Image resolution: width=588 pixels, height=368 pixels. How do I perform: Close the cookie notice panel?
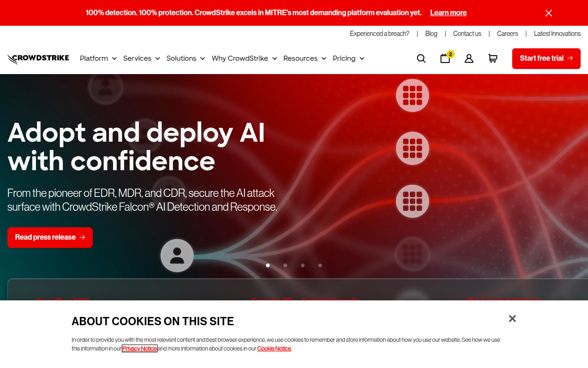[x=512, y=319]
